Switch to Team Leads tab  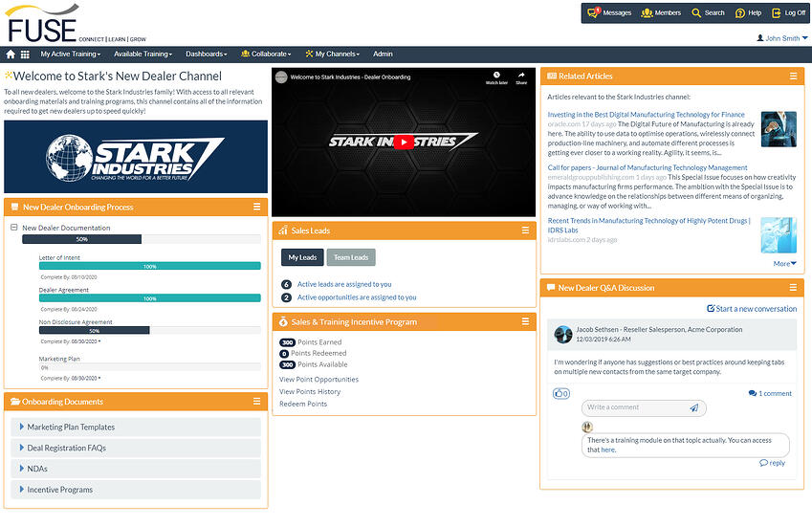point(351,257)
